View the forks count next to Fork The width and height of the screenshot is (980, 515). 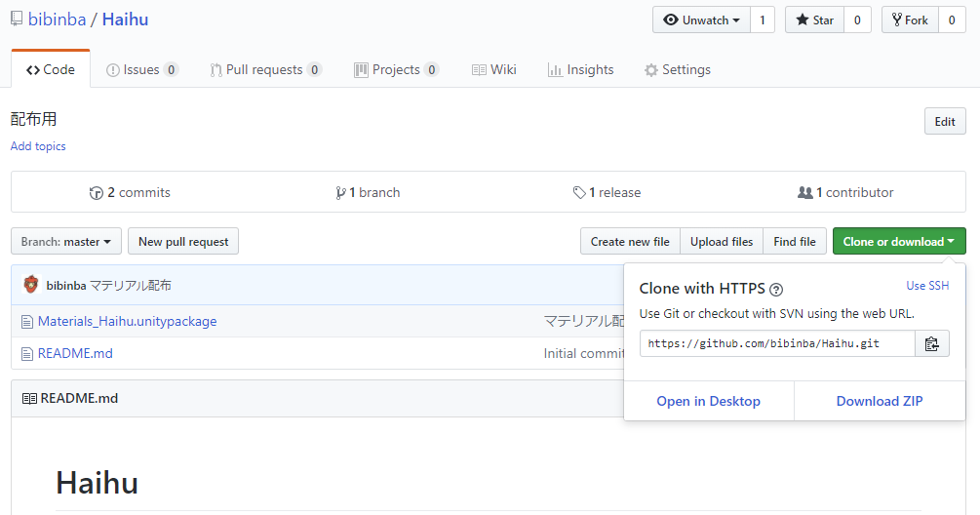952,20
